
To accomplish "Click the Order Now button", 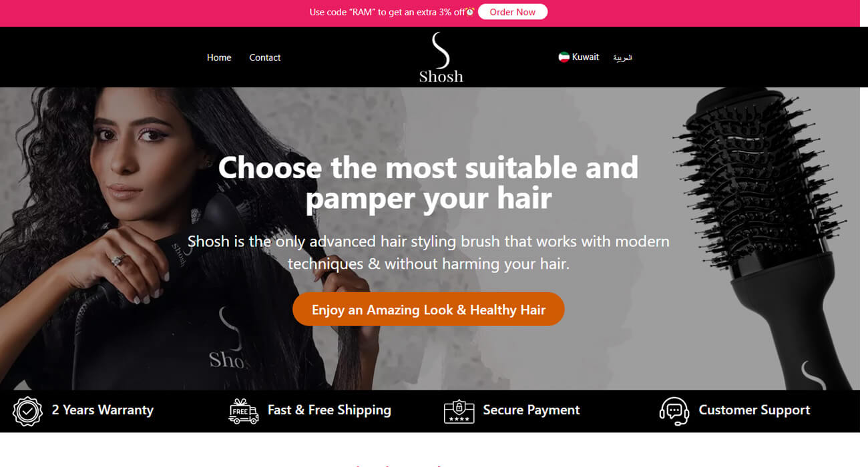I will pos(513,12).
